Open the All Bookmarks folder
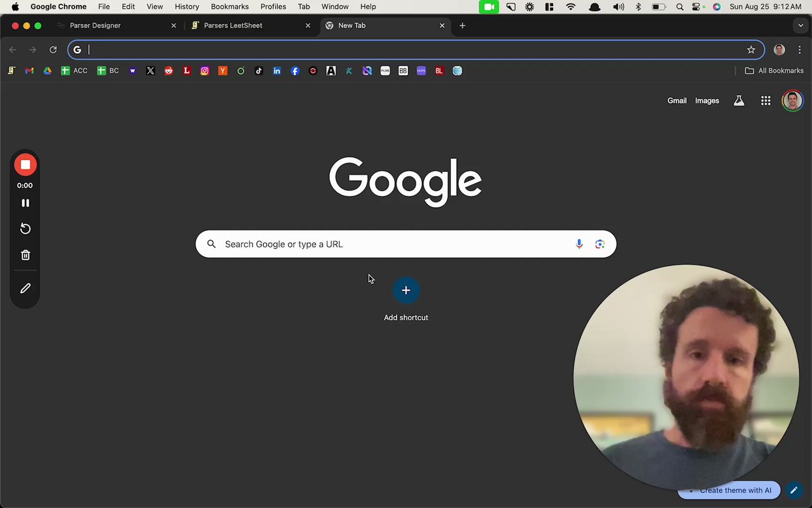The width and height of the screenshot is (812, 508). (774, 71)
